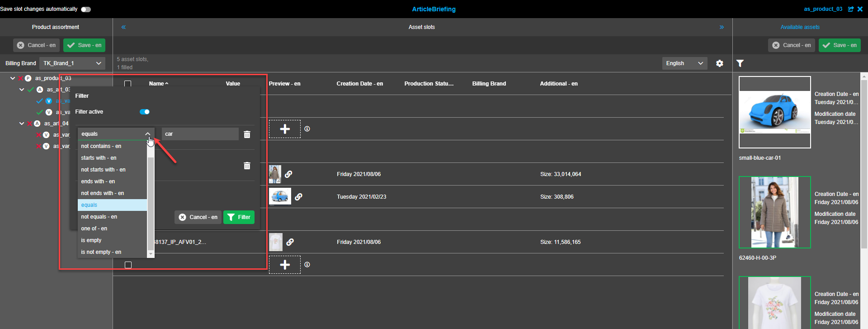Open as_product_03 in external window icon
868x329 pixels.
click(851, 9)
